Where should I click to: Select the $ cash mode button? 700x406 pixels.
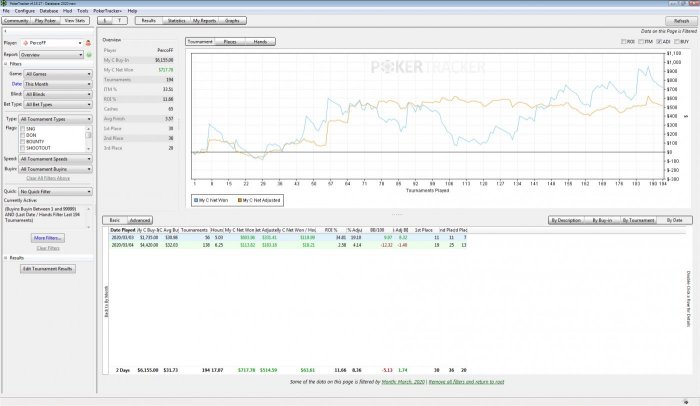106,19
